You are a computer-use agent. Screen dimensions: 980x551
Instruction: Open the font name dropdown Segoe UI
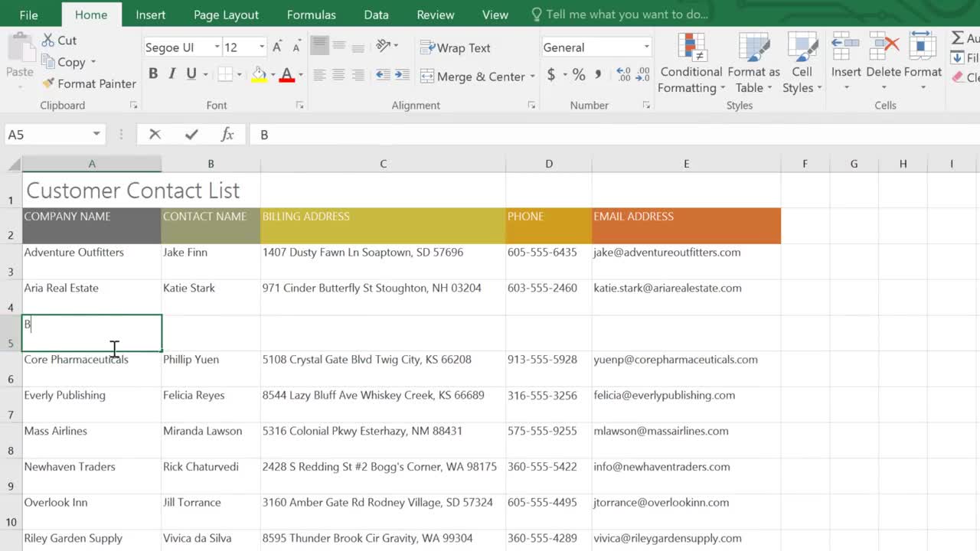click(217, 47)
